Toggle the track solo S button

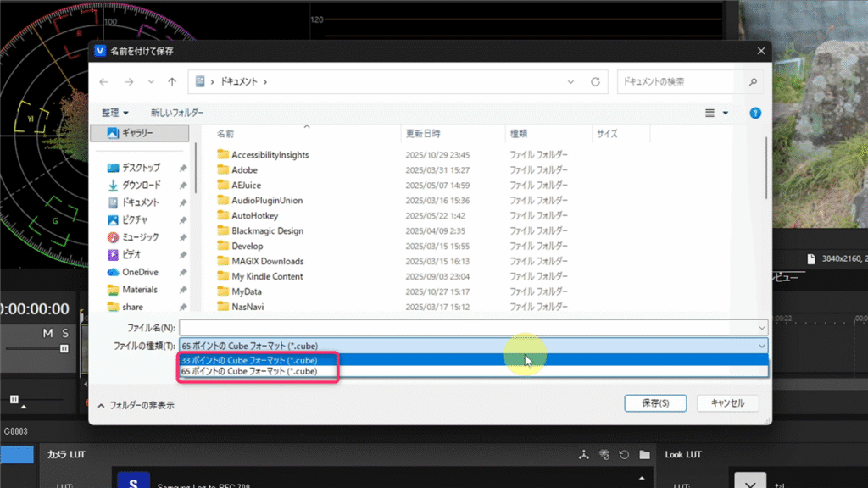tap(66, 333)
